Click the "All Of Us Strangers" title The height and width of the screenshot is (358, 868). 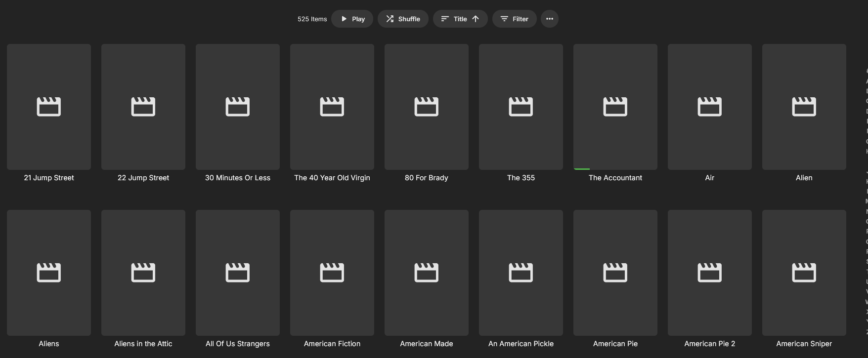238,344
